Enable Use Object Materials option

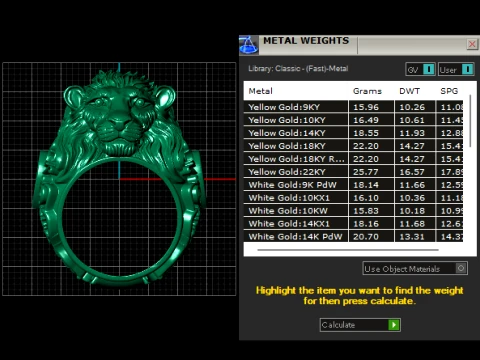(415, 268)
